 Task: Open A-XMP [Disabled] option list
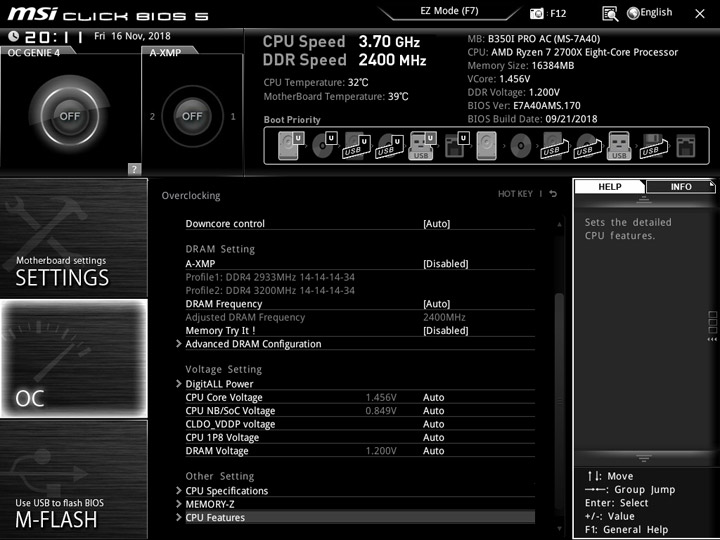[x=445, y=264]
